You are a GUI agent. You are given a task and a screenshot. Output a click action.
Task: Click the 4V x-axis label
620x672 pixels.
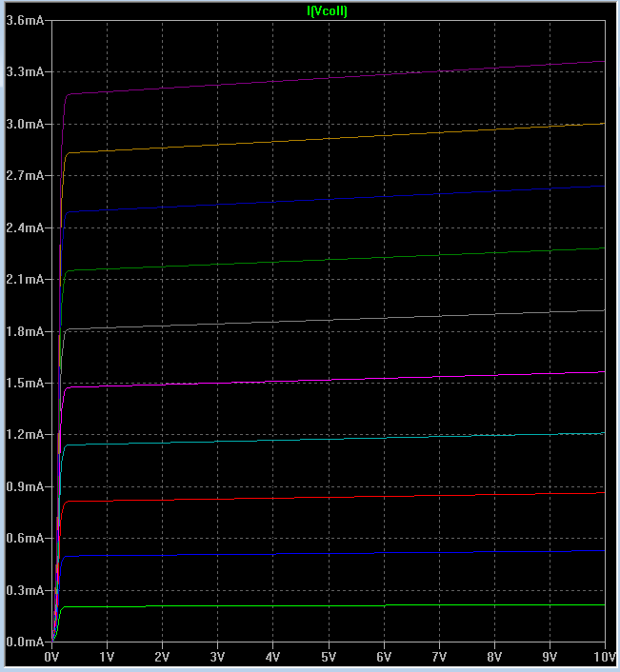tap(272, 657)
